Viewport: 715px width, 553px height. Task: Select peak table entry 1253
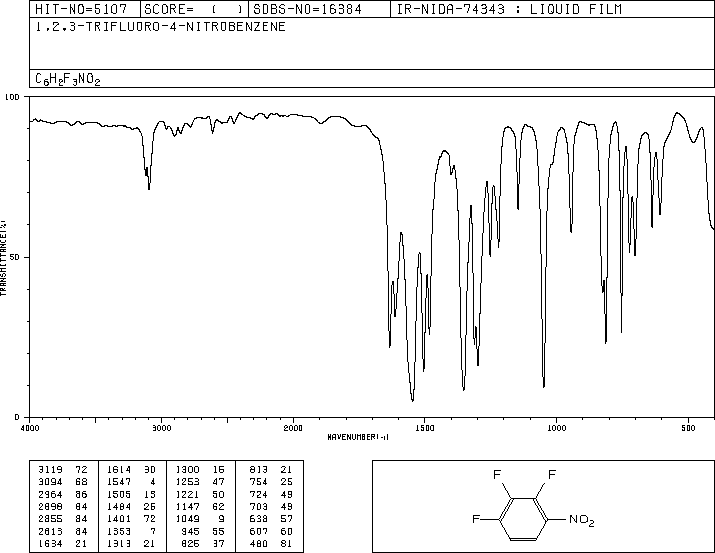click(187, 482)
